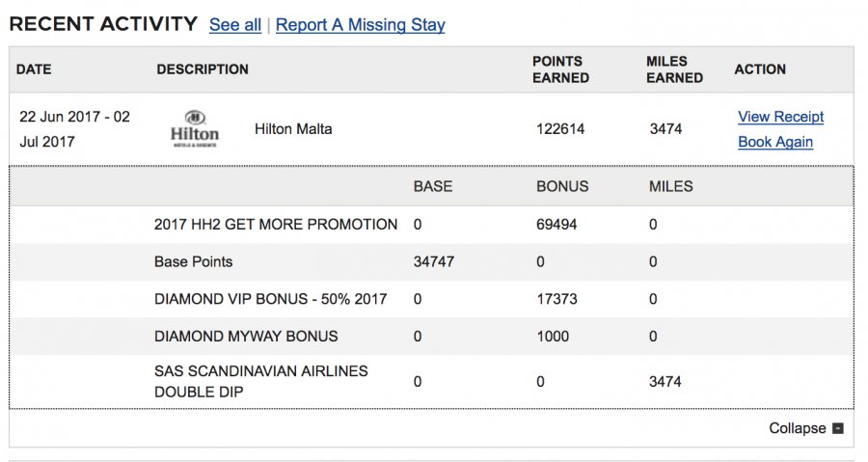
Task: Click the DESCRIPTION column header
Action: coord(203,69)
